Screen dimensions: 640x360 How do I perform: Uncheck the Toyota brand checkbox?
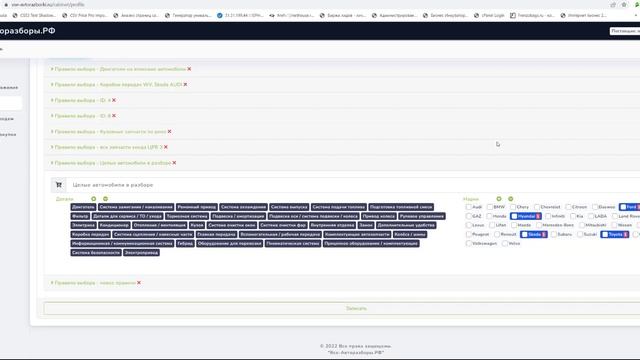605,234
